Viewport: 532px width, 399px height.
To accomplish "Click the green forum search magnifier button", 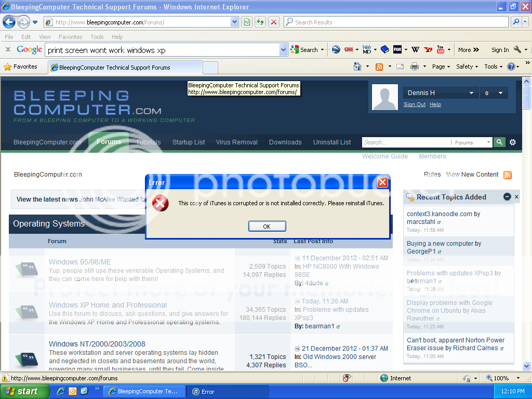I will (499, 142).
